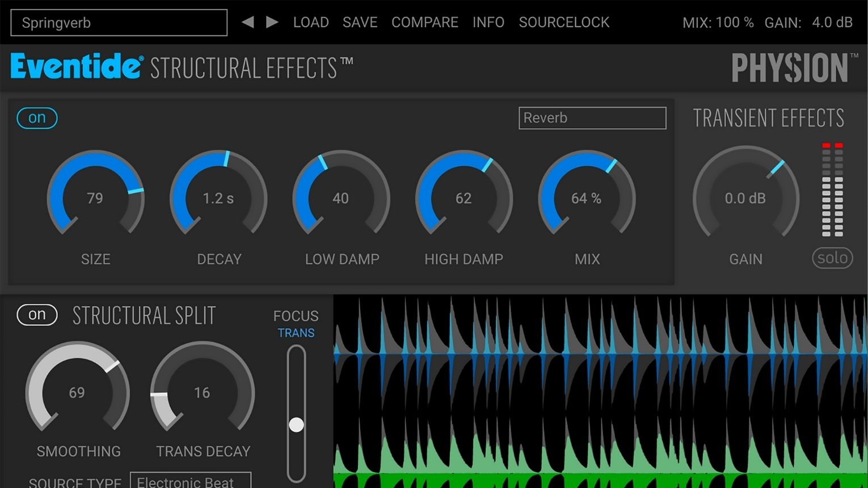Click the transient GAIN knob
This screenshot has height=488, width=868.
coord(745,197)
